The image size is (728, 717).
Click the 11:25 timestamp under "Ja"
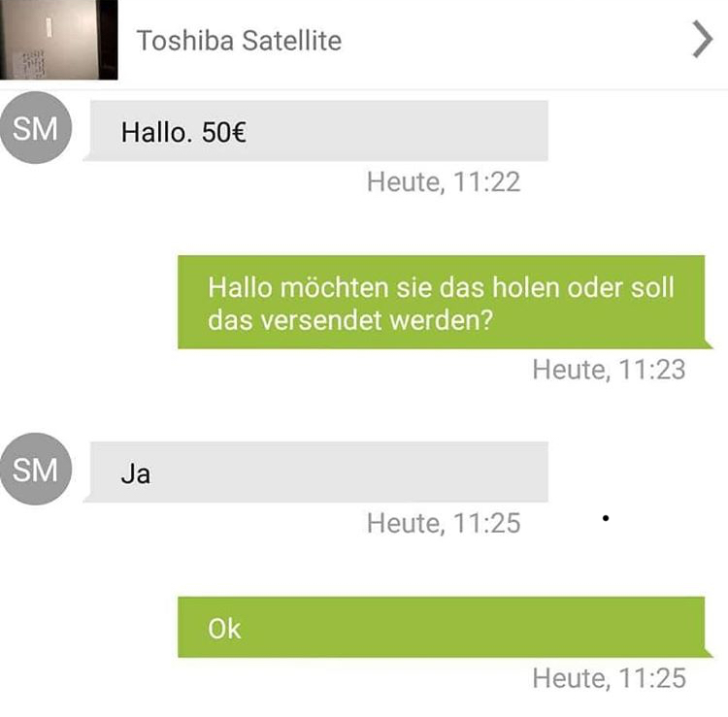[x=444, y=523]
